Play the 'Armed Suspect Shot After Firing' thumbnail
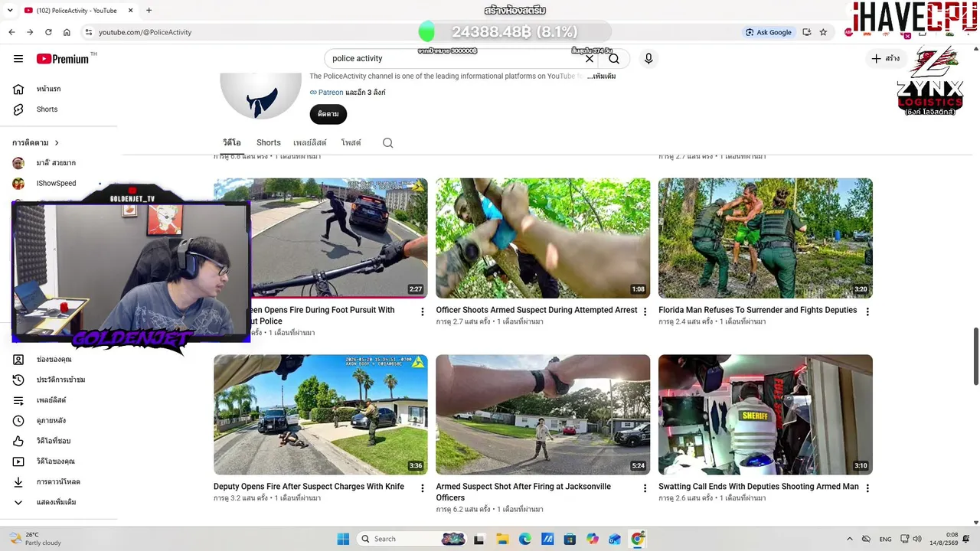 tap(543, 414)
